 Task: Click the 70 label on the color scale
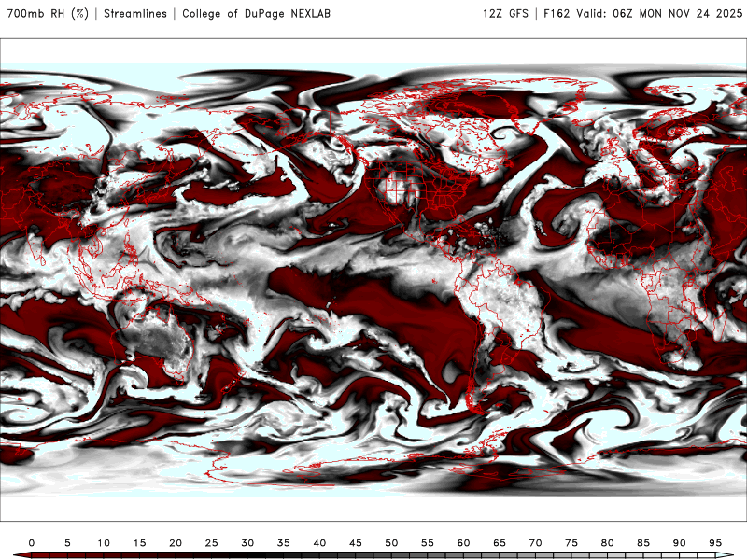[535, 543]
